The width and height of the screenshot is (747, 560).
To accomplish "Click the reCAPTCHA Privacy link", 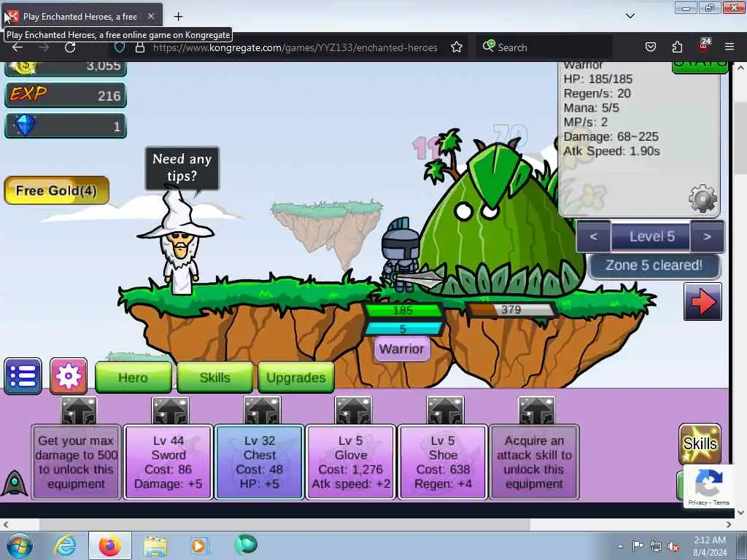I will pyautogui.click(x=697, y=502).
